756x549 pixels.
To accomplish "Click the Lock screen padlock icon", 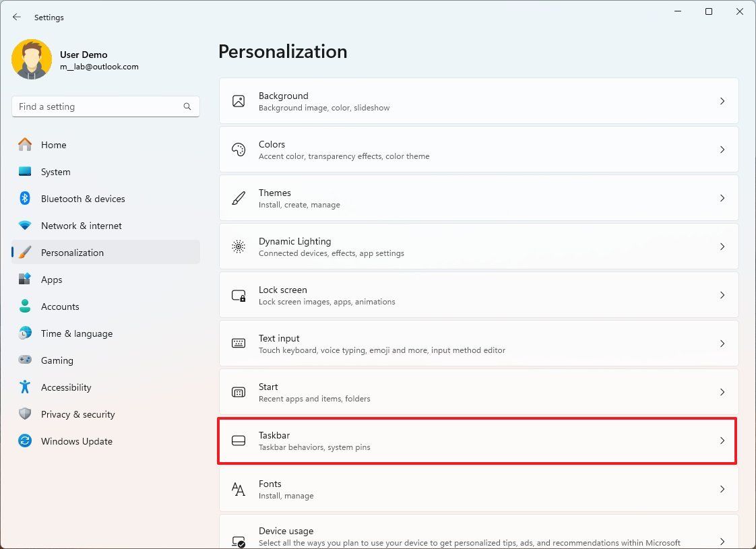I will coord(239,294).
